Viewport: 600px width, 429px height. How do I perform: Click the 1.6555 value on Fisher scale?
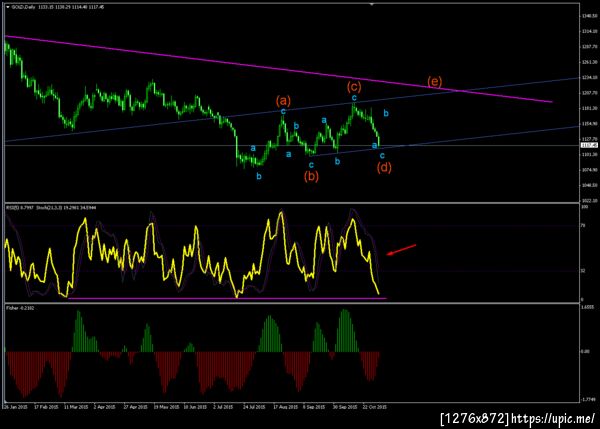pos(588,307)
